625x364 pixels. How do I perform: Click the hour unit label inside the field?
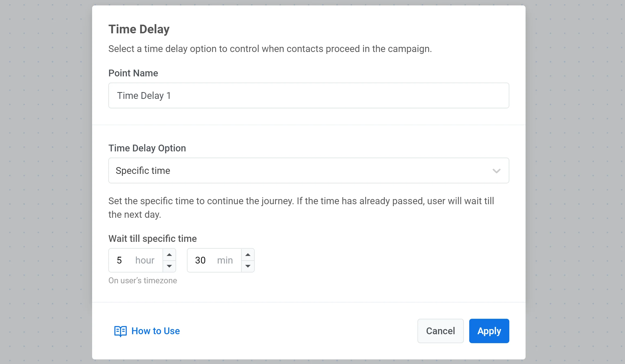[x=145, y=260]
